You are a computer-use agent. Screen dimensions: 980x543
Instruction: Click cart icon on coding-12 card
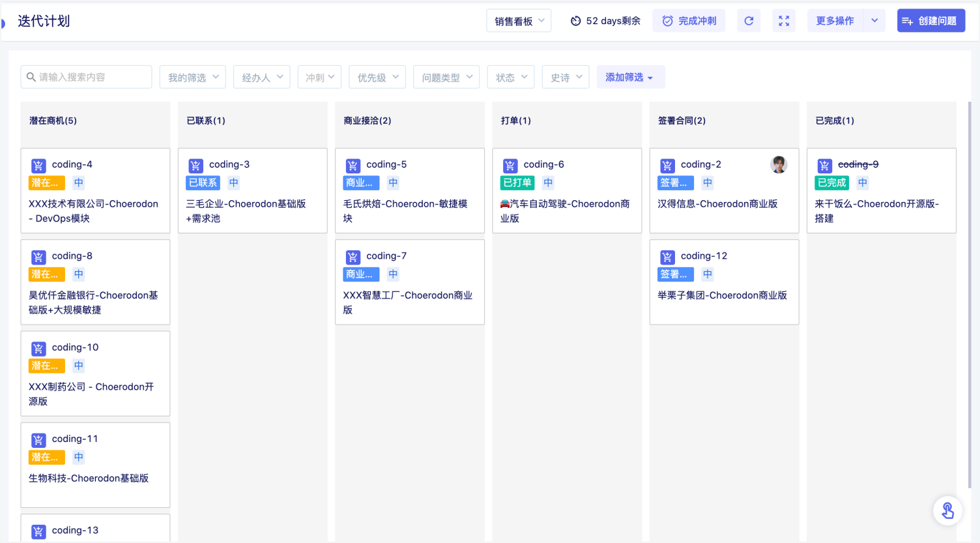tap(667, 257)
